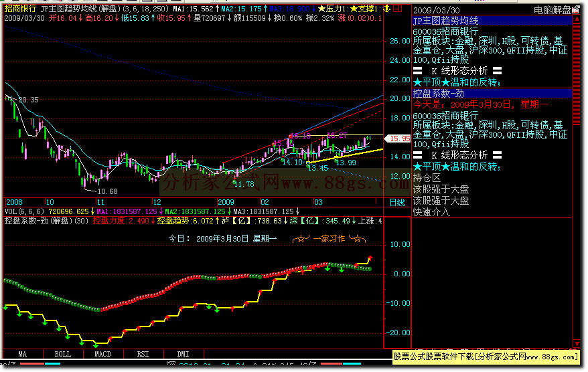Open the MACD indicator tab
588x372 pixels.
(x=102, y=354)
